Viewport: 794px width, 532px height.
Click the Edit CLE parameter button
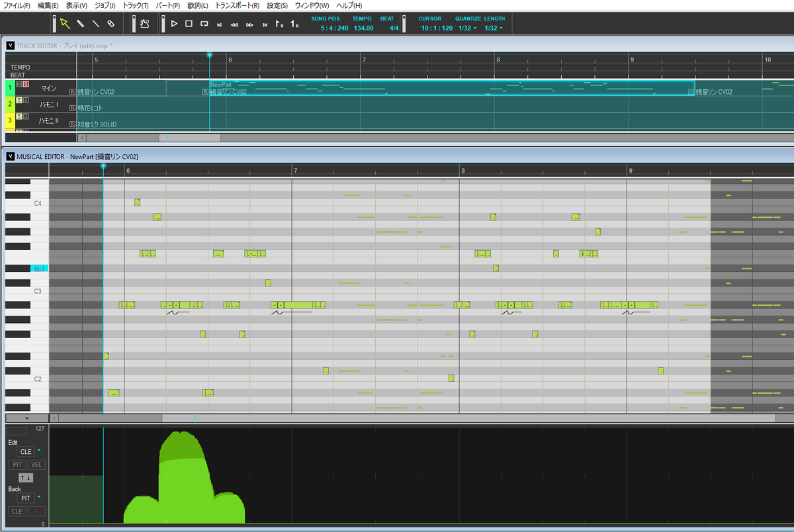tap(26, 451)
